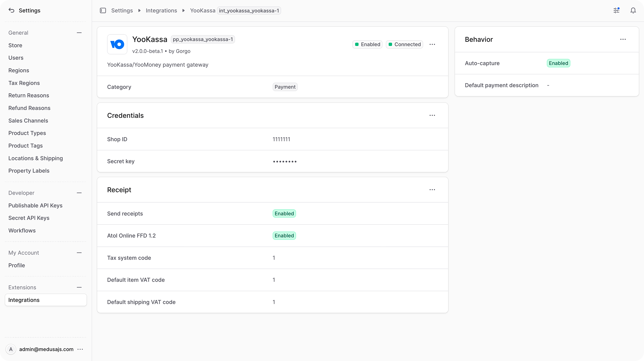Open the notifications bell
644x361 pixels.
(633, 11)
